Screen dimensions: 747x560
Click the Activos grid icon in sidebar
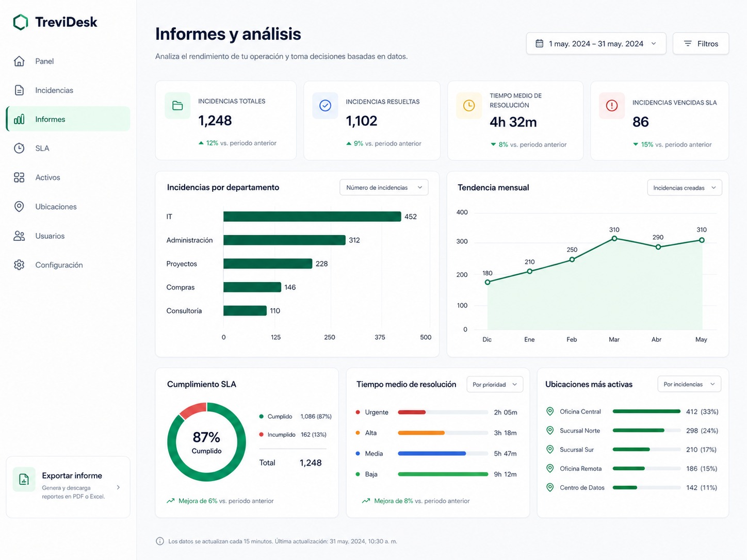[19, 177]
